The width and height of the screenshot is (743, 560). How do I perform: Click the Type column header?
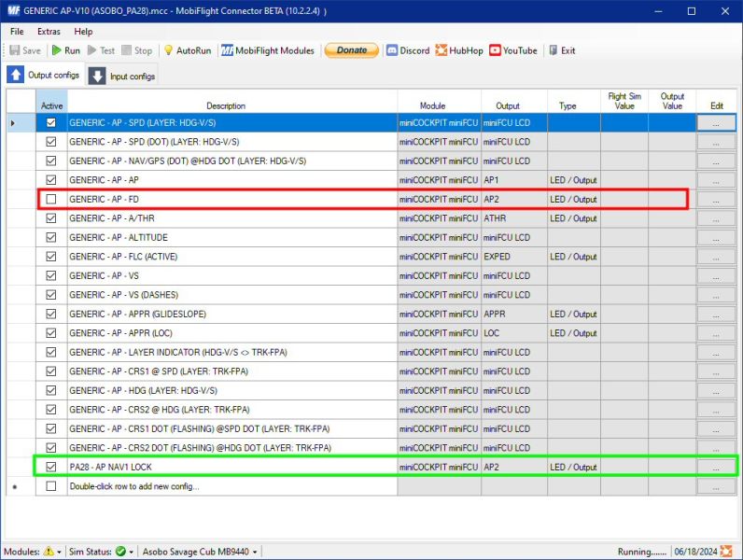574,102
